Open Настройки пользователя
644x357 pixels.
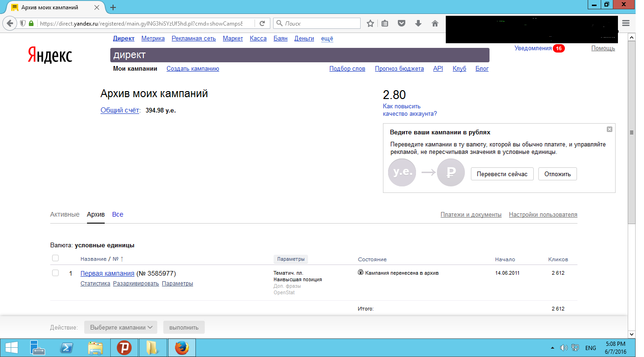[543, 214]
